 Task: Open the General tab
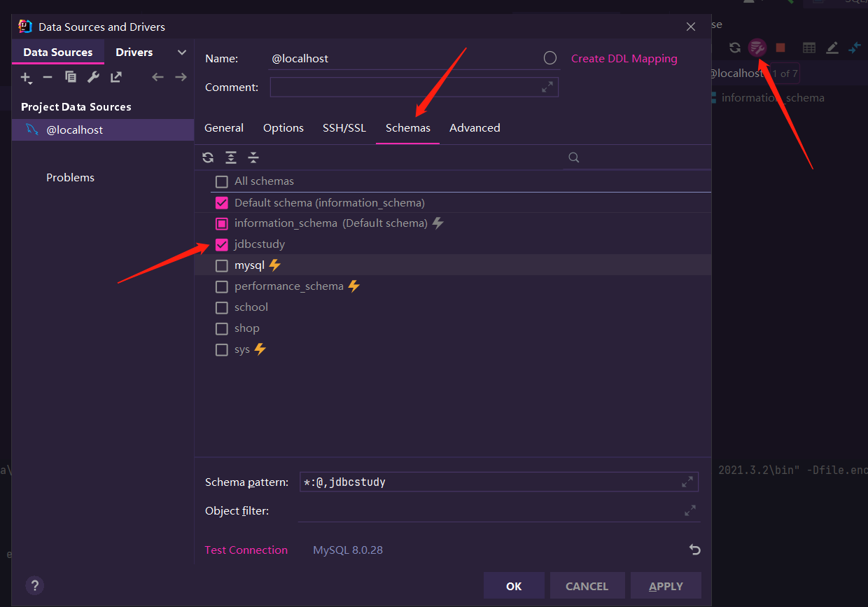pyautogui.click(x=224, y=127)
